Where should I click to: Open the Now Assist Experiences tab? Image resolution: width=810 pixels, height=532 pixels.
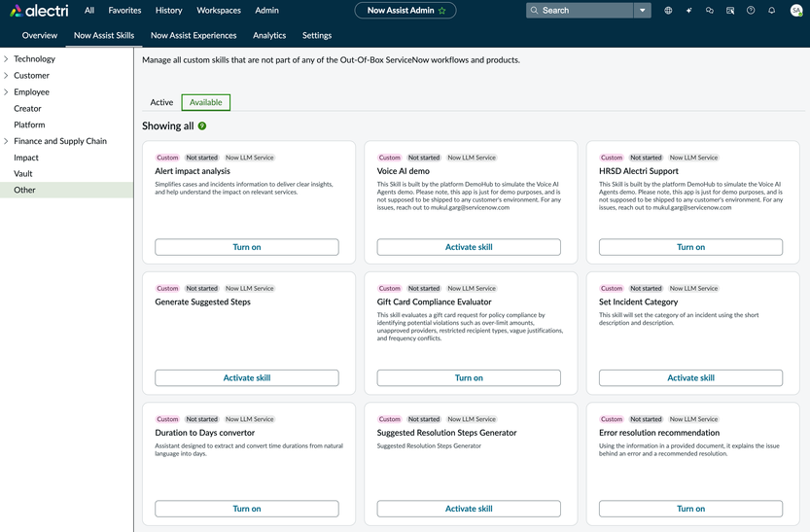tap(194, 35)
